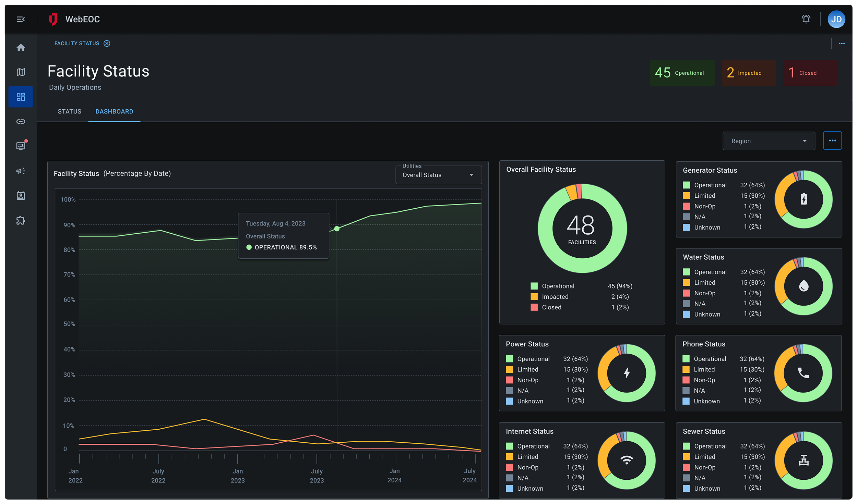This screenshot has height=504, width=857.
Task: Click the Impacted orange legend swatch
Action: [x=534, y=297]
